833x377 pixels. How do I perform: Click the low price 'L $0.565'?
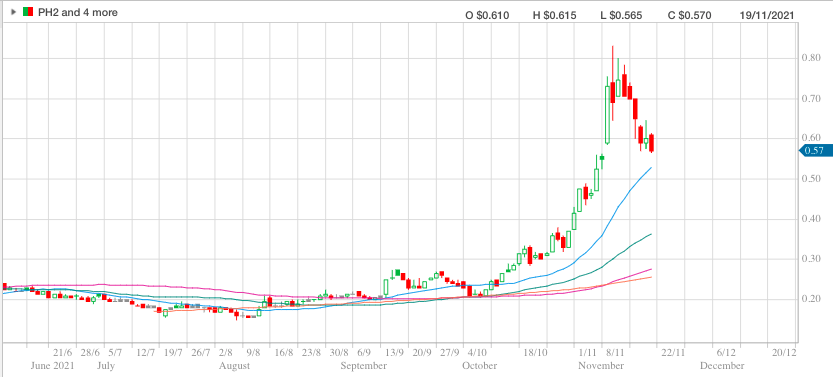(x=621, y=15)
